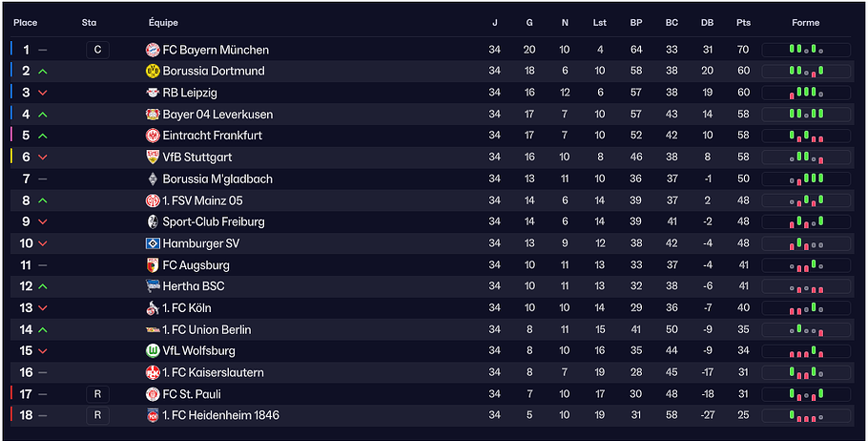Click the Eintracht Frankfurt crest icon
This screenshot has width=868, height=441.
153,136
